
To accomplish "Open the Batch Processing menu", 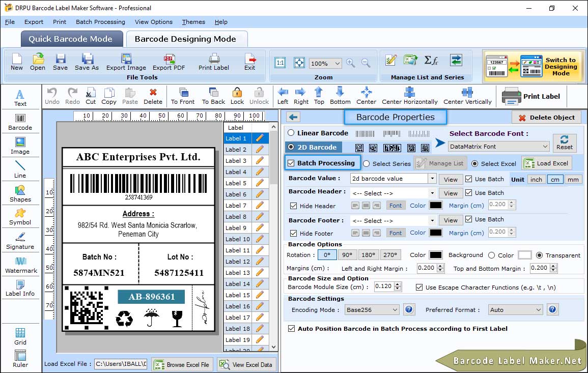I will click(100, 22).
